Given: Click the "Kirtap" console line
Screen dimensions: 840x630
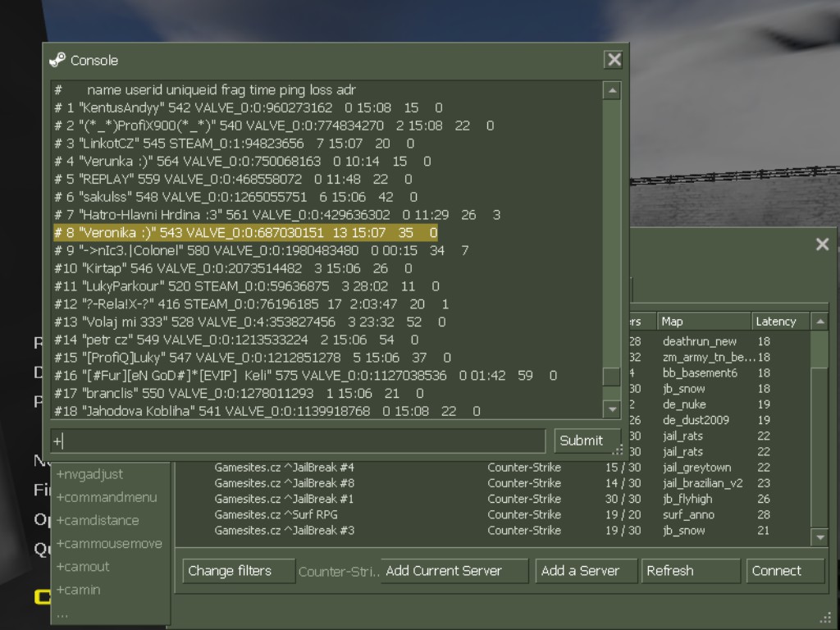Looking at the screenshot, I should pyautogui.click(x=233, y=268).
